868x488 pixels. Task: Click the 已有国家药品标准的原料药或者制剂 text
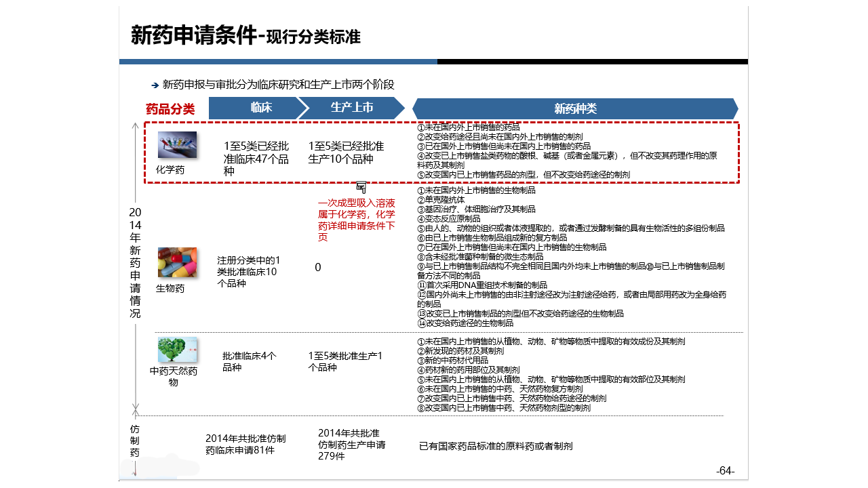(x=496, y=446)
